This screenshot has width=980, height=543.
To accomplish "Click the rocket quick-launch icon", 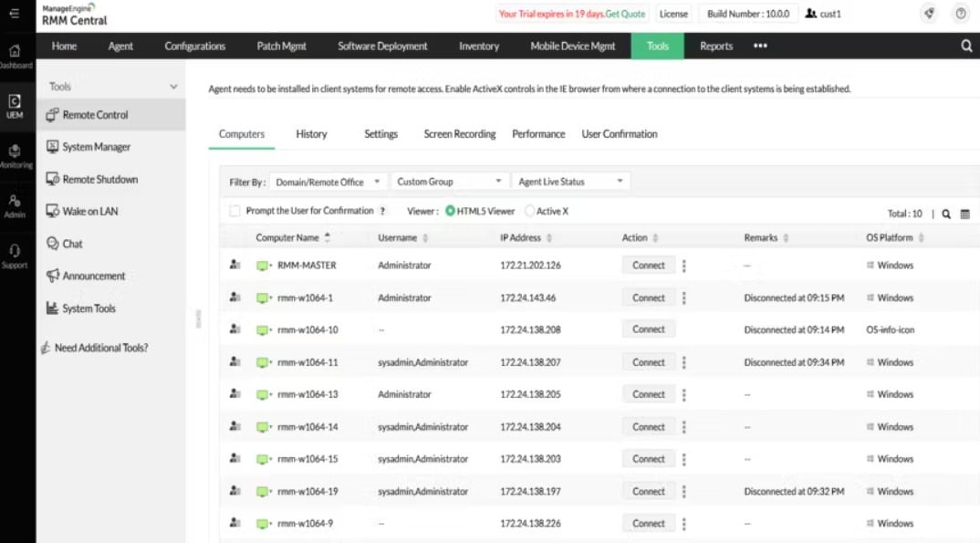I will (x=930, y=13).
